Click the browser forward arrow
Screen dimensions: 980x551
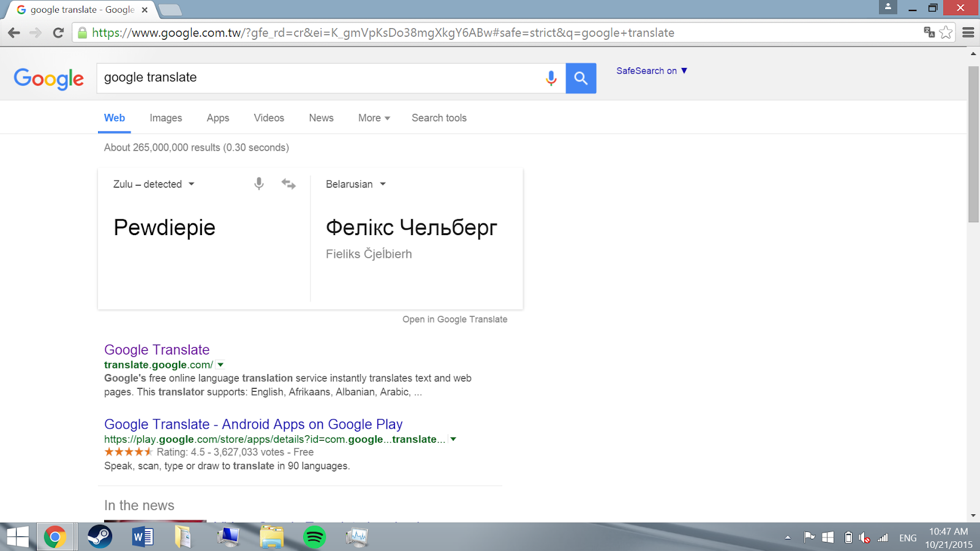click(36, 33)
